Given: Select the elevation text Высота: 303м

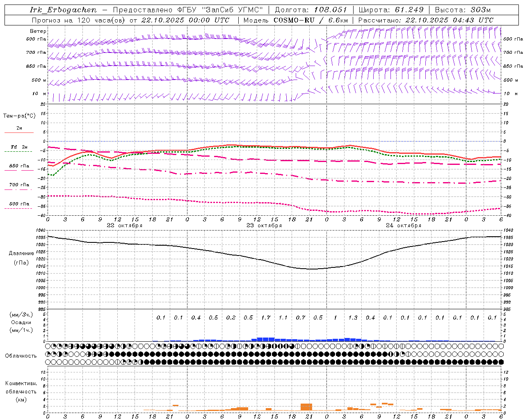Looking at the screenshot, I should click(x=463, y=10).
